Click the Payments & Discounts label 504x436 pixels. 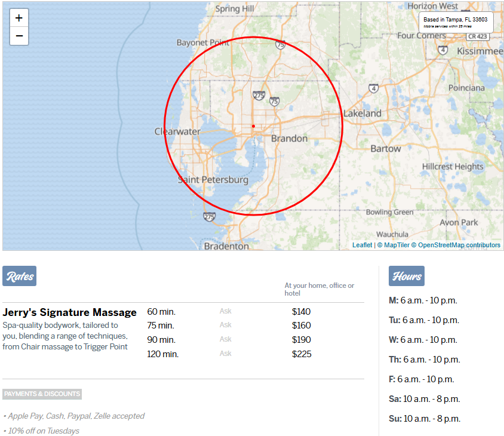tap(42, 394)
